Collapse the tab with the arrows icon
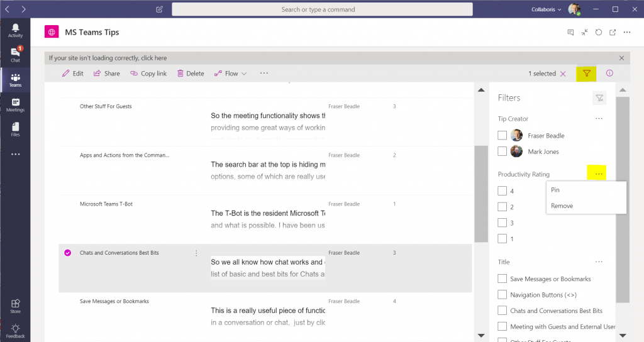 pos(584,32)
